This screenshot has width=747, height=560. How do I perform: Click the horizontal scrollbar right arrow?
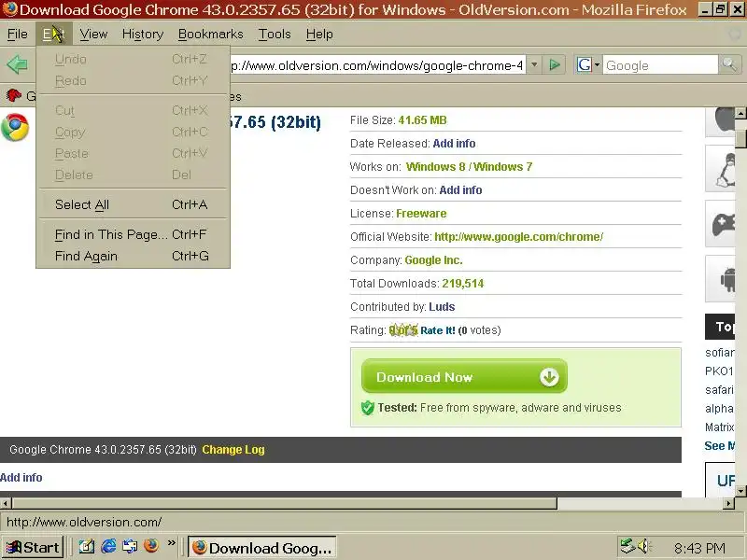tap(729, 503)
